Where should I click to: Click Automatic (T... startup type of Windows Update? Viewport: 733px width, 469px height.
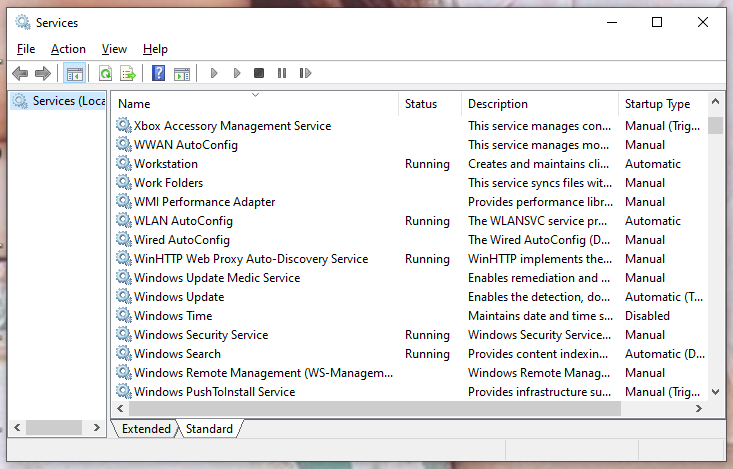[663, 297]
